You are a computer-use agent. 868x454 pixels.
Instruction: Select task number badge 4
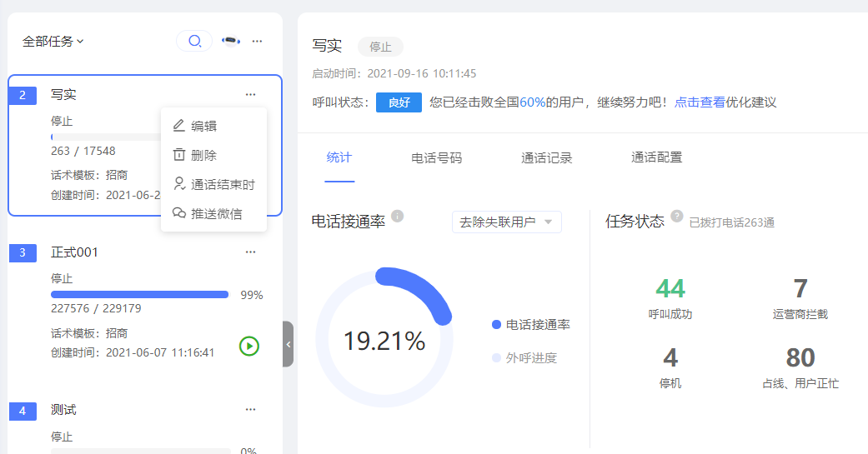point(23,411)
